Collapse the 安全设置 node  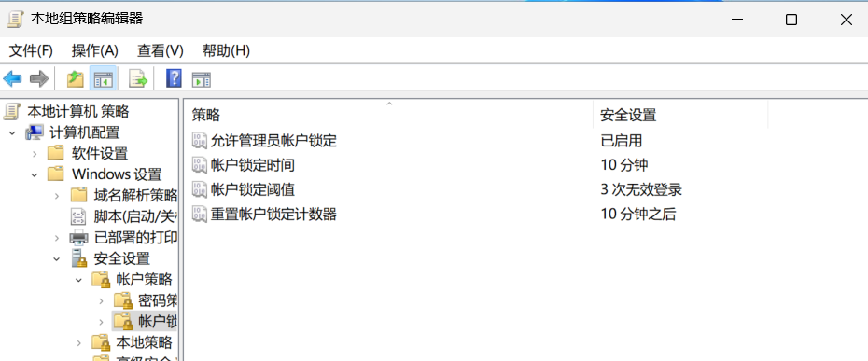[56, 258]
